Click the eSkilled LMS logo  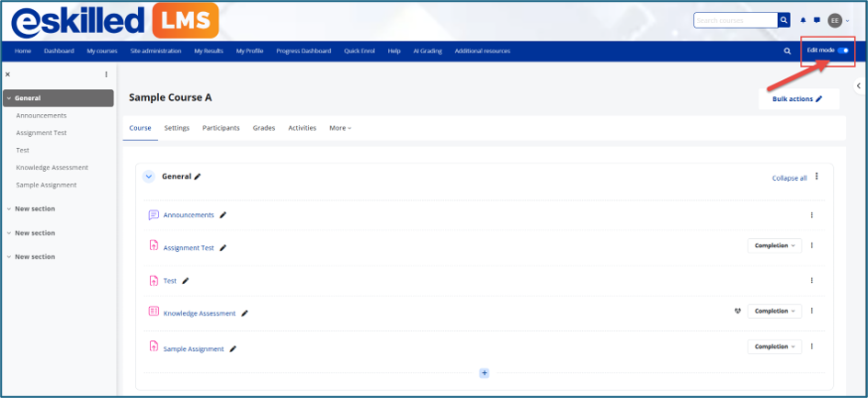(115, 21)
